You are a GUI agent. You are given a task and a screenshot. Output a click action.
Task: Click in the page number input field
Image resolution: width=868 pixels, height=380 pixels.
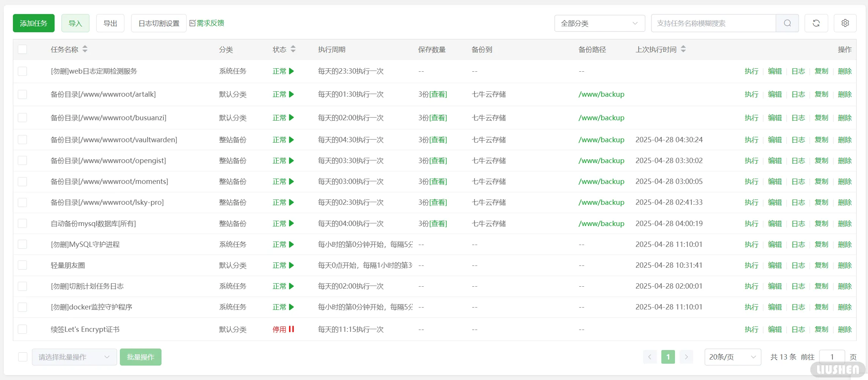tap(832, 357)
